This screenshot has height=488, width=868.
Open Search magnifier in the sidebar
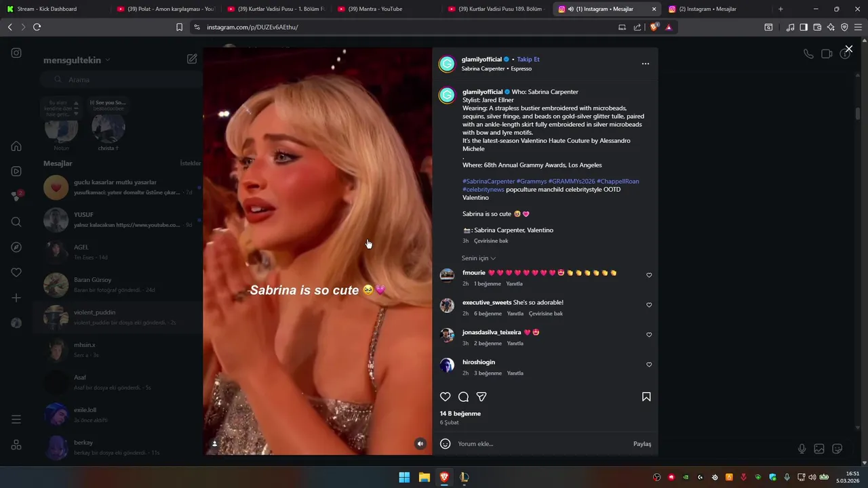click(x=16, y=222)
